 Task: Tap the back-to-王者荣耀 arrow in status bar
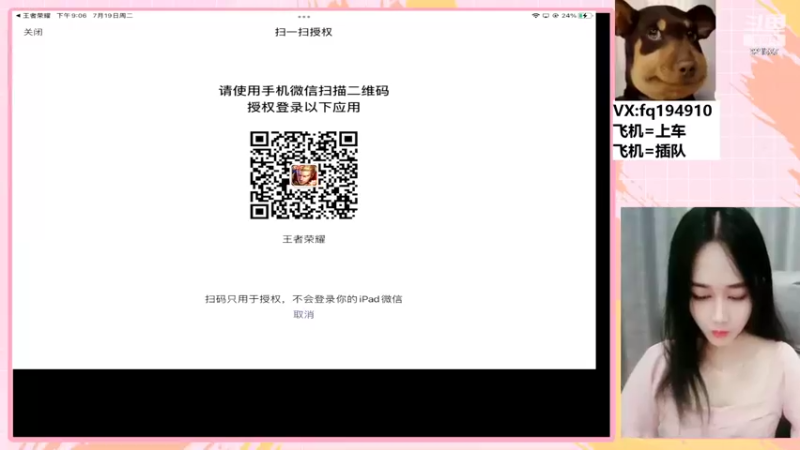[18, 16]
